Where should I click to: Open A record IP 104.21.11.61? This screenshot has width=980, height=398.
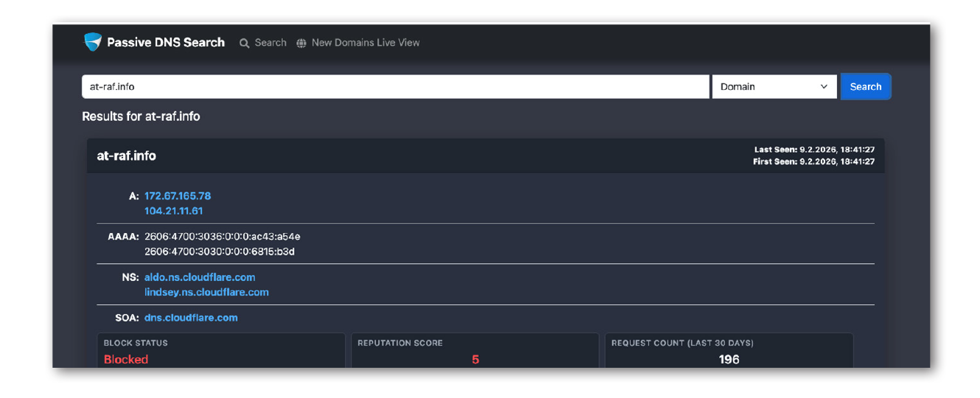coord(174,211)
